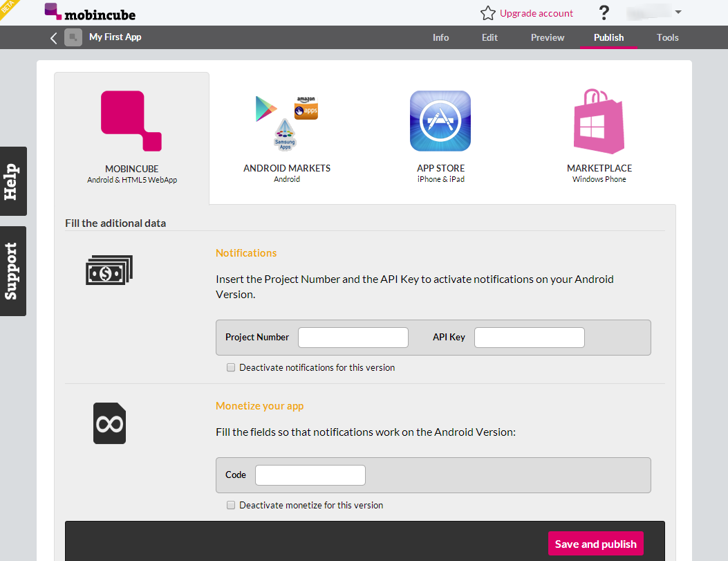Click the Notifications heading

(246, 253)
